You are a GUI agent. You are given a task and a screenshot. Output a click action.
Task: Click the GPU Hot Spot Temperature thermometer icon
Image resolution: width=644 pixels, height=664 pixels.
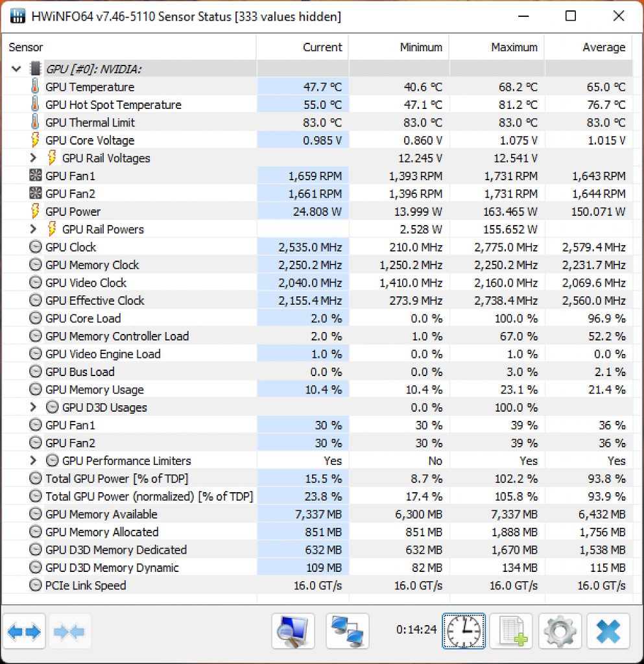(35, 104)
